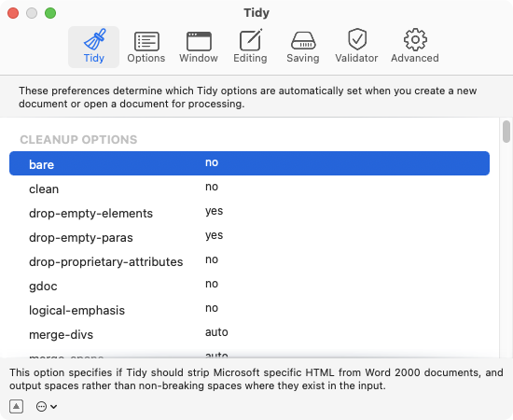Select the merge-divs option row
Image resolution: width=513 pixels, height=420 pixels.
[249, 334]
